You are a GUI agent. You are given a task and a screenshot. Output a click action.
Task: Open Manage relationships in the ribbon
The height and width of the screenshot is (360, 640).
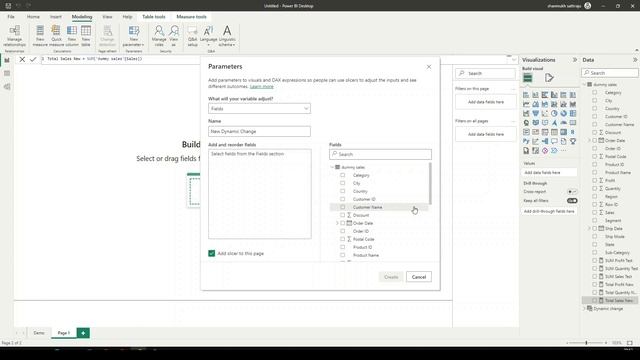(x=14, y=36)
